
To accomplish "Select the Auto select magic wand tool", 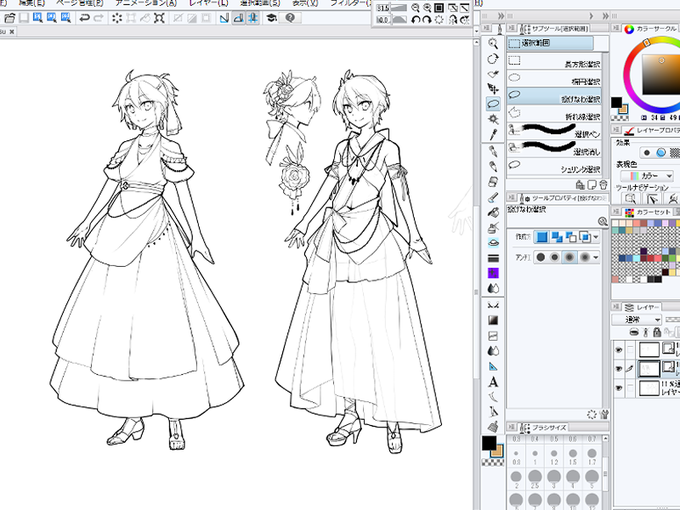I will click(x=493, y=119).
